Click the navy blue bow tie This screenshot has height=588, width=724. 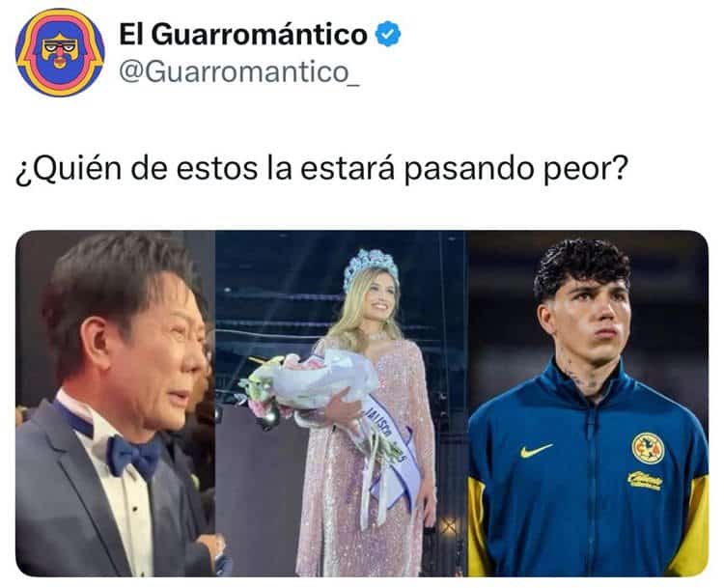[x=134, y=455]
